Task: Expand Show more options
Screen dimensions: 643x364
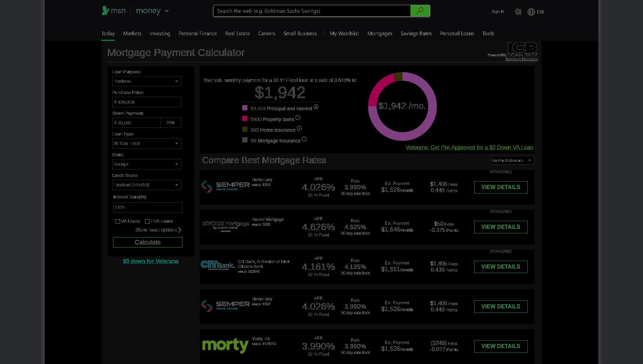Action: [x=158, y=230]
